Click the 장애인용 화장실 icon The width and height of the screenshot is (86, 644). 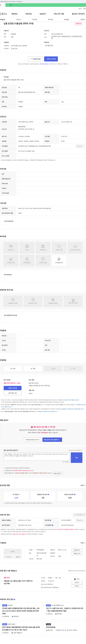pyautogui.click(x=53, y=301)
